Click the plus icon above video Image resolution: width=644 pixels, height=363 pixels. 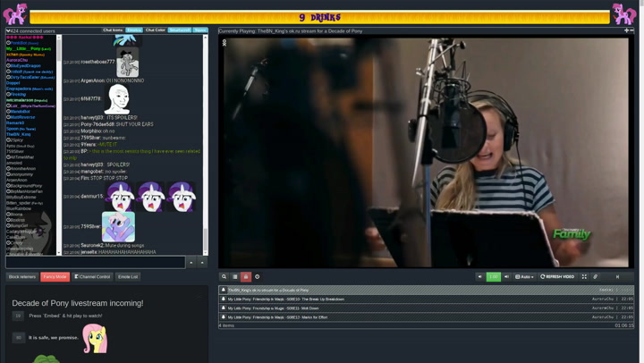point(626,30)
